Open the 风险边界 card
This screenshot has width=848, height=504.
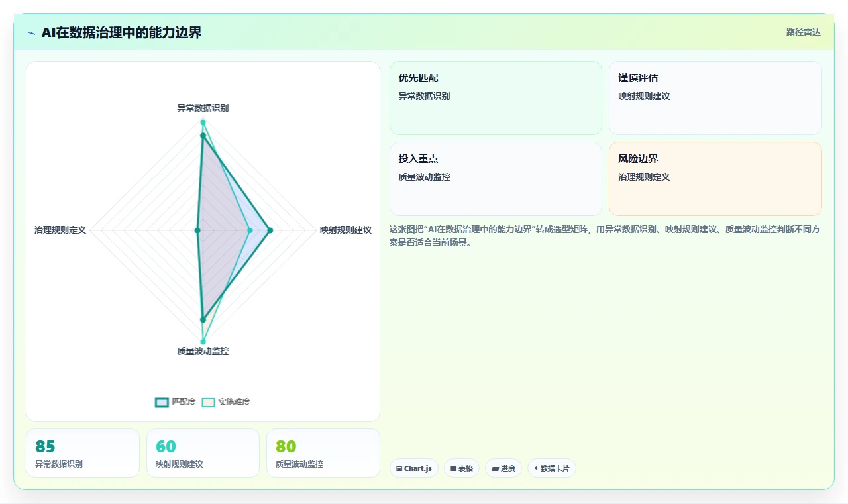pyautogui.click(x=715, y=179)
